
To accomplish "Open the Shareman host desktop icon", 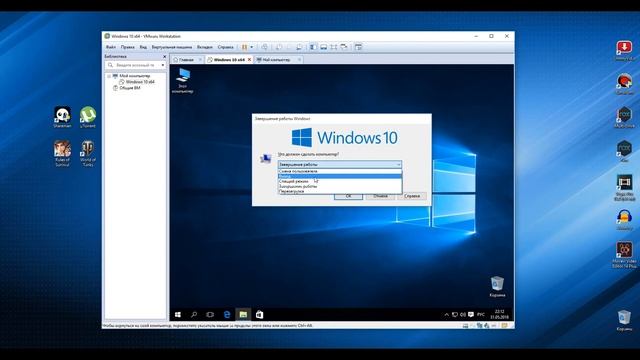I will pos(62,118).
